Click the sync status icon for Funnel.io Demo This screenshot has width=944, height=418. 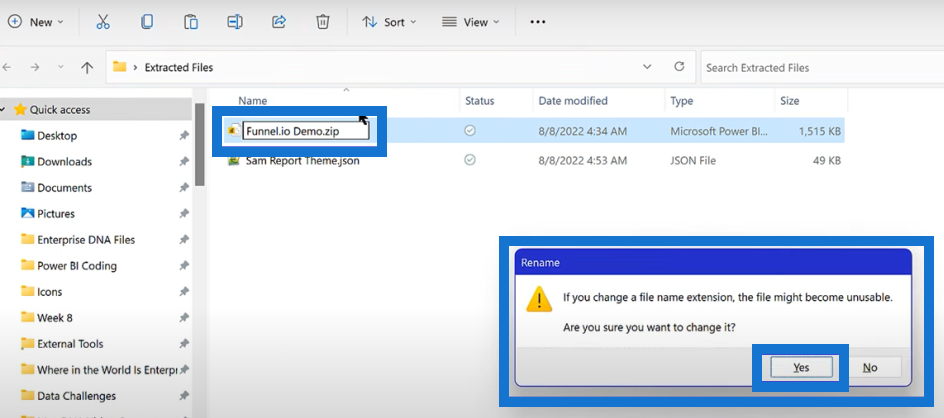pyautogui.click(x=470, y=131)
